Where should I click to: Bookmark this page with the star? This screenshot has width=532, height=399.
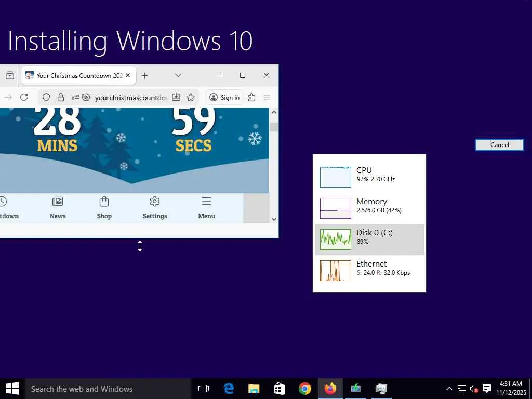point(191,97)
